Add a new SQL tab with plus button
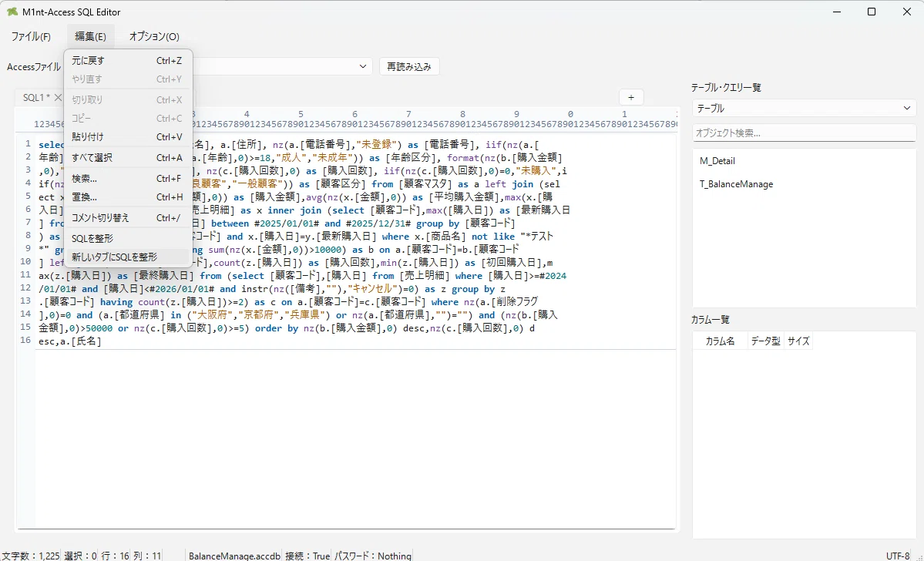This screenshot has height=561, width=924. 631,97
